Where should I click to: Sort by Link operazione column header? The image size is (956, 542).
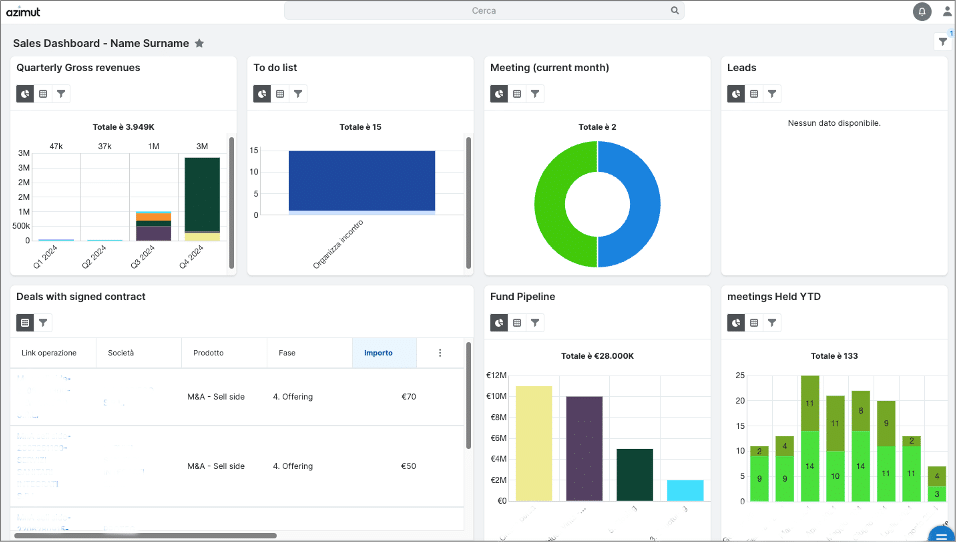coord(53,353)
